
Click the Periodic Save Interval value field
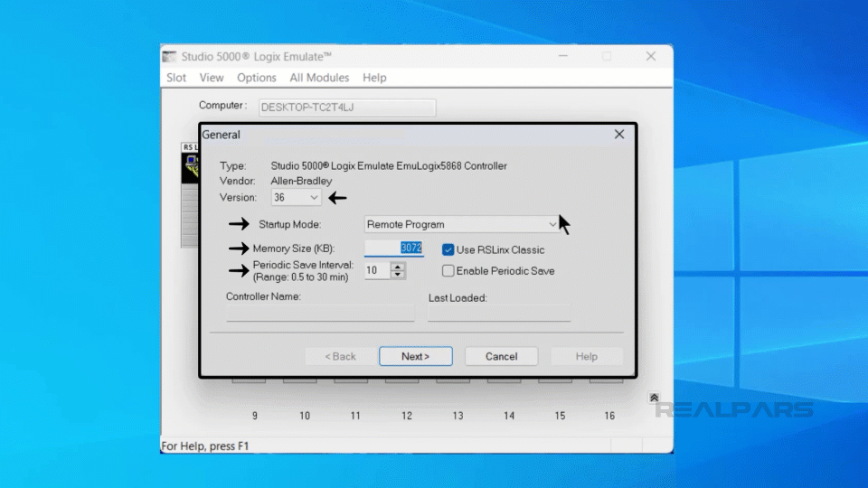click(x=378, y=270)
